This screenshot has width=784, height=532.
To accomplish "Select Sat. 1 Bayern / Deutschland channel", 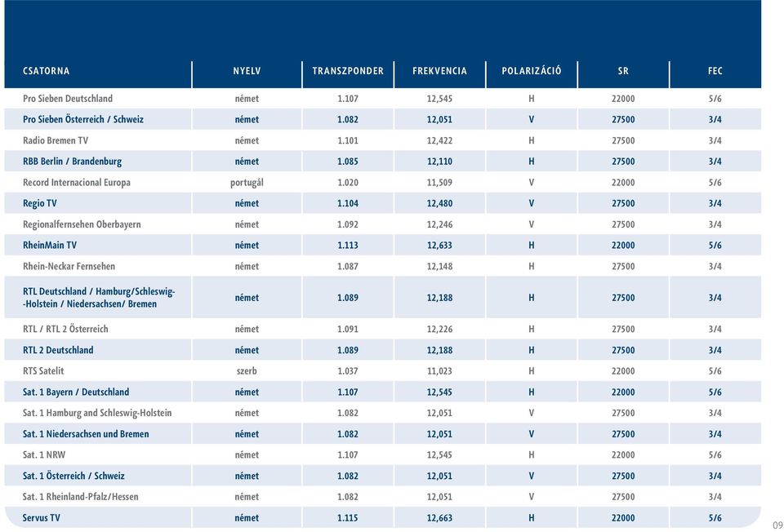I will [x=75, y=392].
